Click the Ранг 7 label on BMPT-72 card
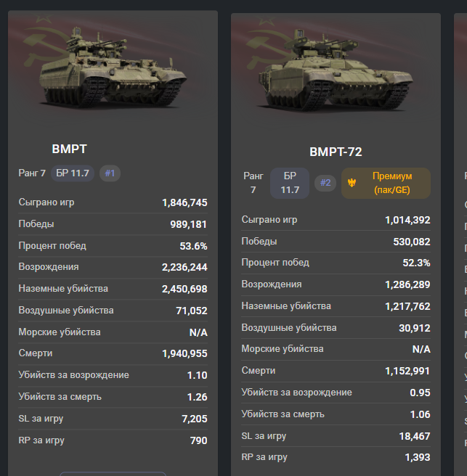The width and height of the screenshot is (467, 476). (x=253, y=183)
